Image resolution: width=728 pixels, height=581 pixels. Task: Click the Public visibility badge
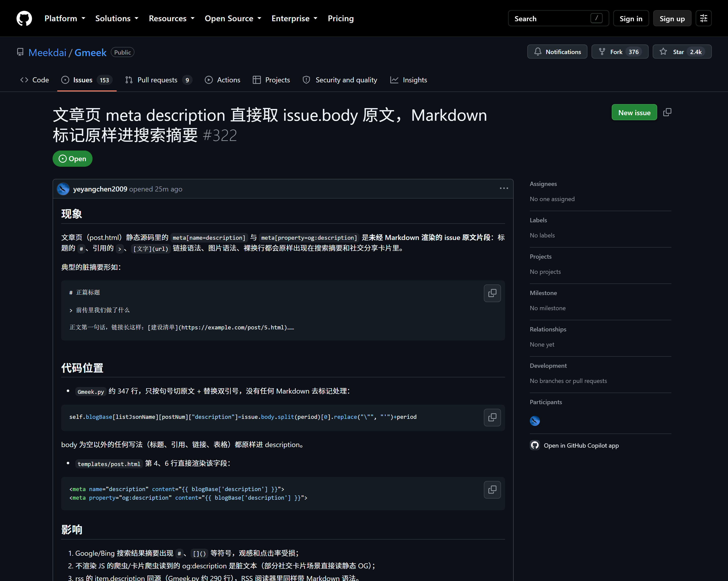pyautogui.click(x=123, y=52)
